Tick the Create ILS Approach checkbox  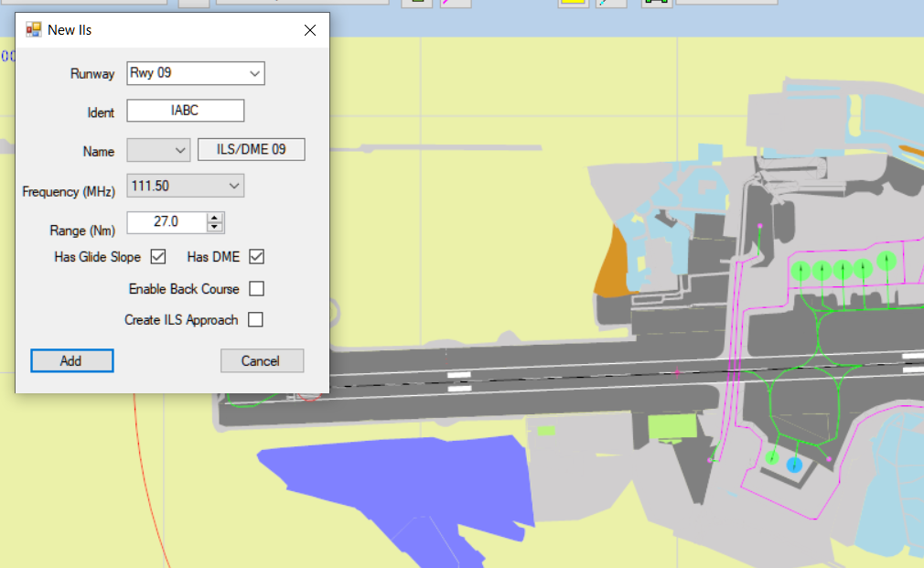(x=255, y=319)
